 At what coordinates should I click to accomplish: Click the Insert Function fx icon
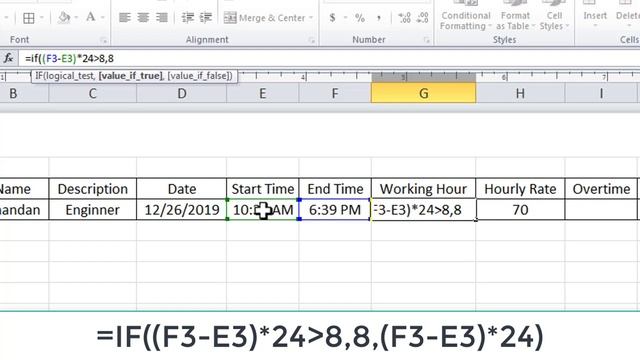(8, 58)
